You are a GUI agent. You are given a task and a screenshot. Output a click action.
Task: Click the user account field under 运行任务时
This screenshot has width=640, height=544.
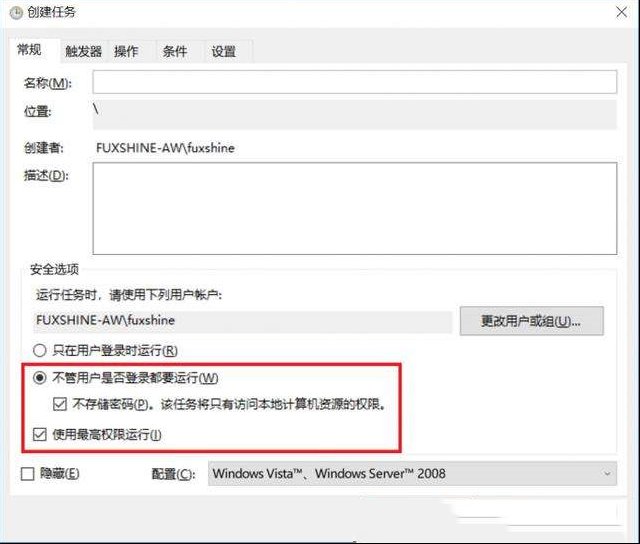click(243, 320)
